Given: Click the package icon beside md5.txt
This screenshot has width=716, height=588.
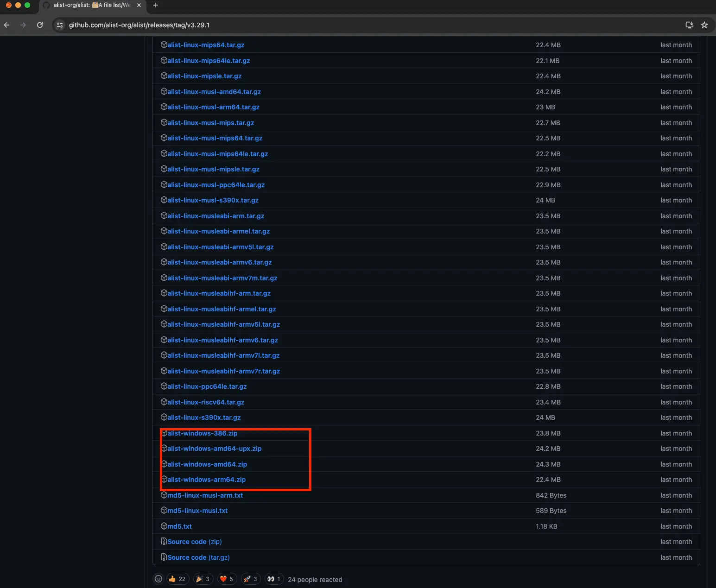Looking at the screenshot, I should pos(164,526).
